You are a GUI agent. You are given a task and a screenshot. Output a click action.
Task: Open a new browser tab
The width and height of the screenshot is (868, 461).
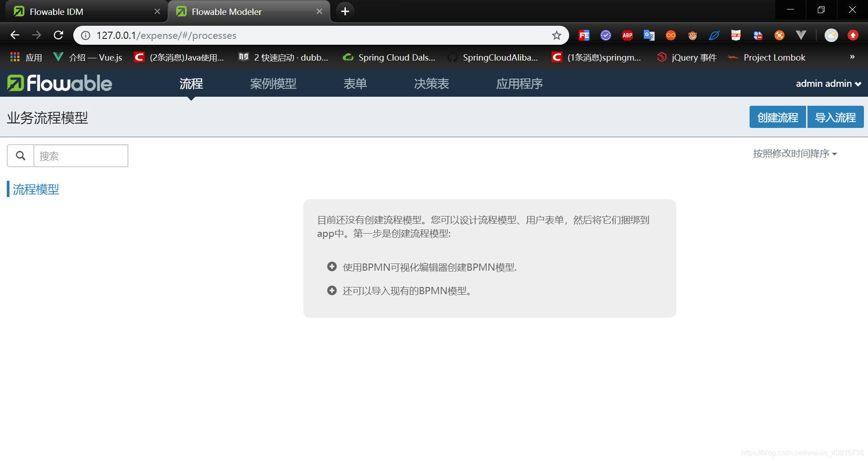pyautogui.click(x=345, y=11)
